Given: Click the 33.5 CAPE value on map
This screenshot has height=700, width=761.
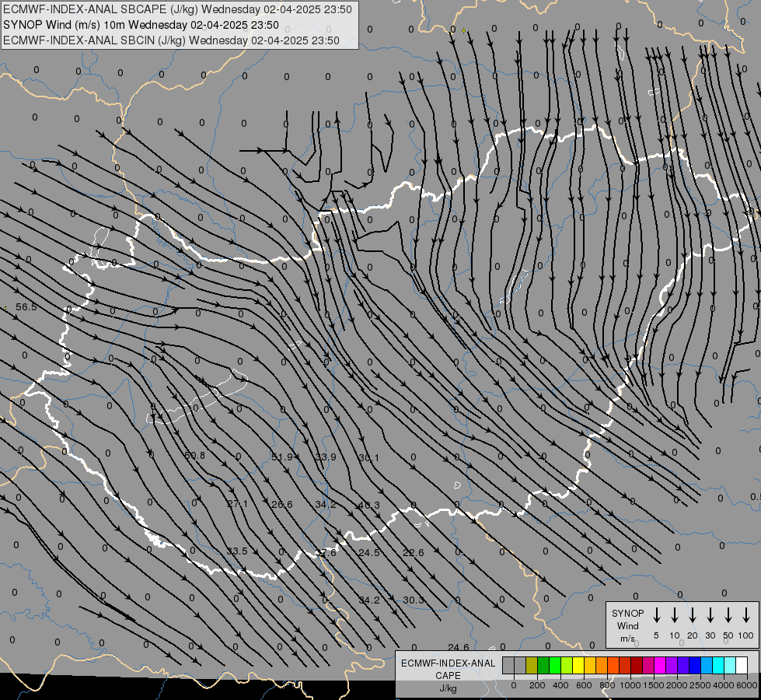Looking at the screenshot, I should 237,551.
